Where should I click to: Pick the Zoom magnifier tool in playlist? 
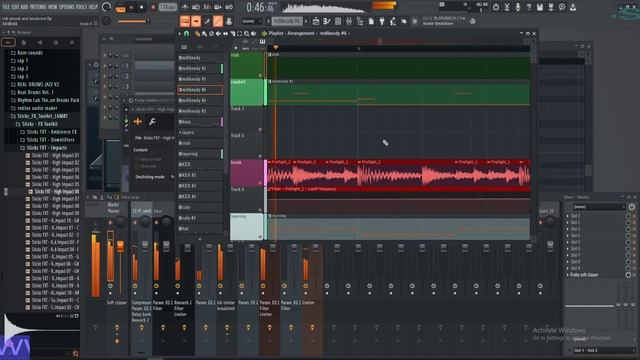point(246,33)
